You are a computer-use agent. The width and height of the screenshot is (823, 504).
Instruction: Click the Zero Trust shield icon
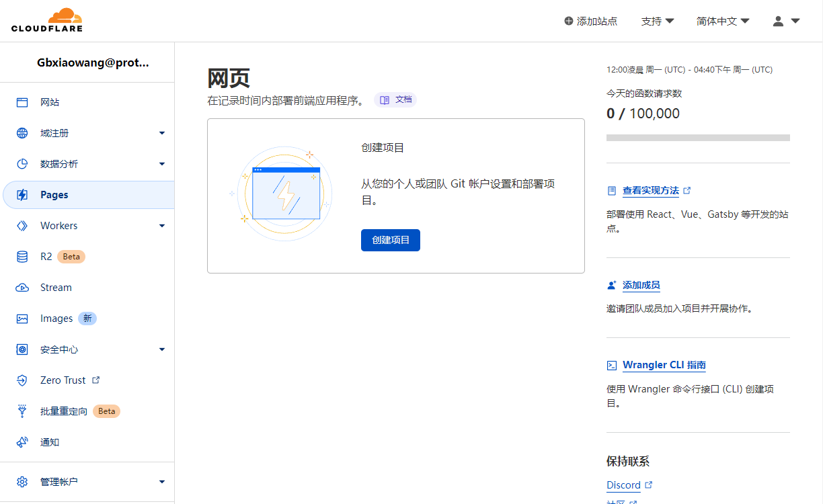[x=22, y=380]
